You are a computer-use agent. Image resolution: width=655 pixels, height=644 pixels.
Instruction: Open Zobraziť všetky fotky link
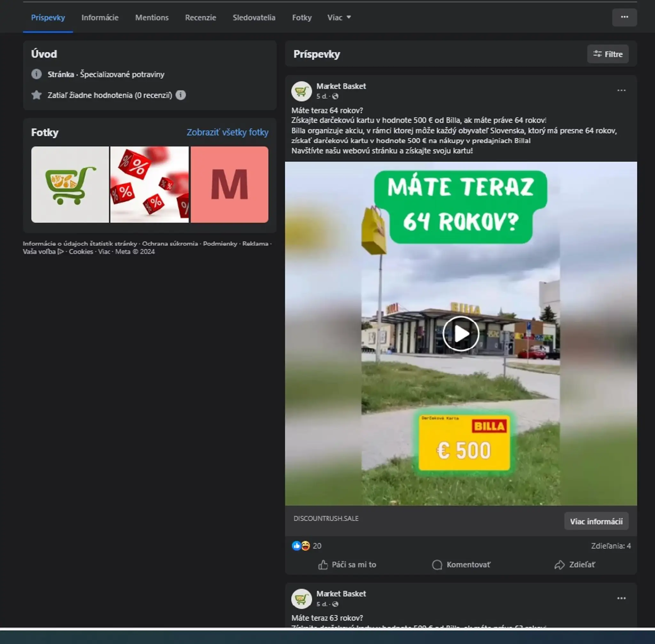(x=228, y=132)
